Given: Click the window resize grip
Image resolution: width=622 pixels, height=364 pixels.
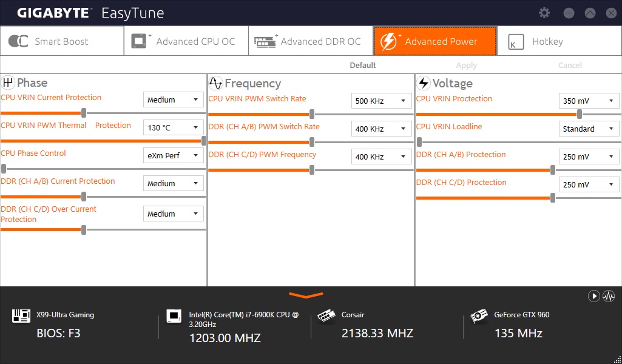Looking at the screenshot, I should (617, 360).
